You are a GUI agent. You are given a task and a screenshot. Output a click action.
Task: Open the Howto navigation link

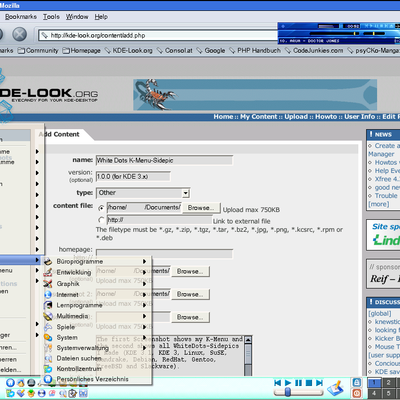326,117
